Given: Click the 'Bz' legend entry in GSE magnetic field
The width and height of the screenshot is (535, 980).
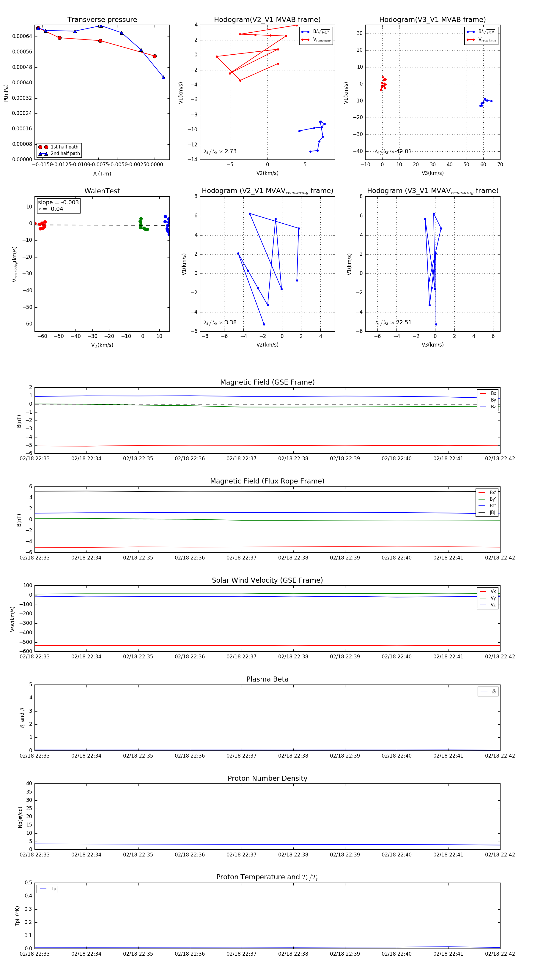Looking at the screenshot, I should click(488, 407).
